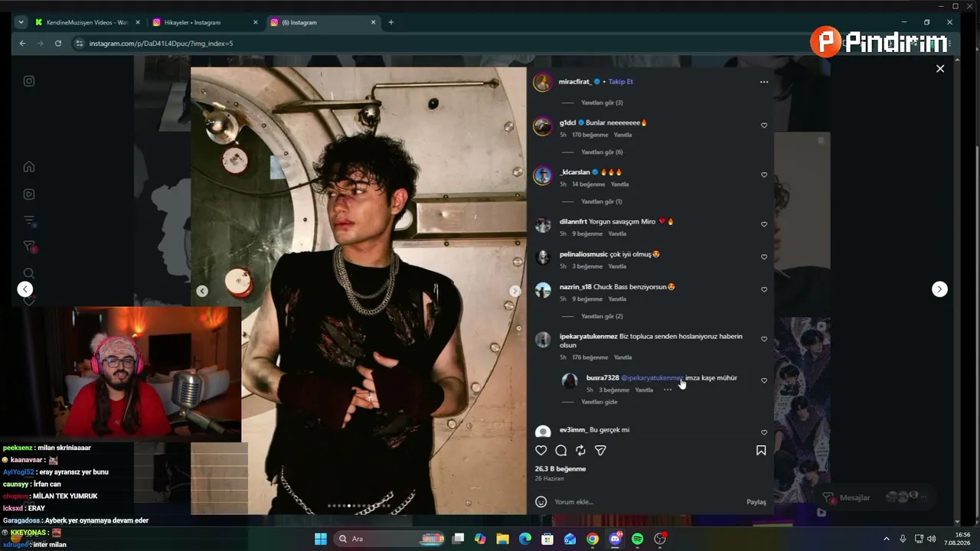Go back in the browser
Viewport: 980px width, 551px height.
(x=22, y=44)
